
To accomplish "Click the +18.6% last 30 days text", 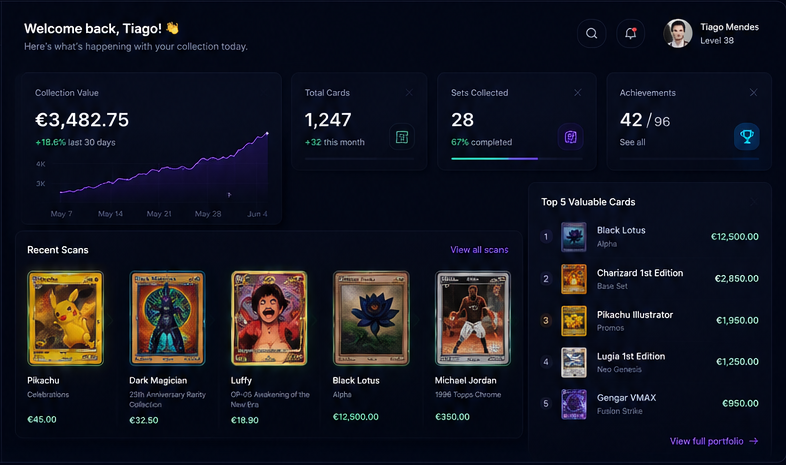I will point(75,142).
